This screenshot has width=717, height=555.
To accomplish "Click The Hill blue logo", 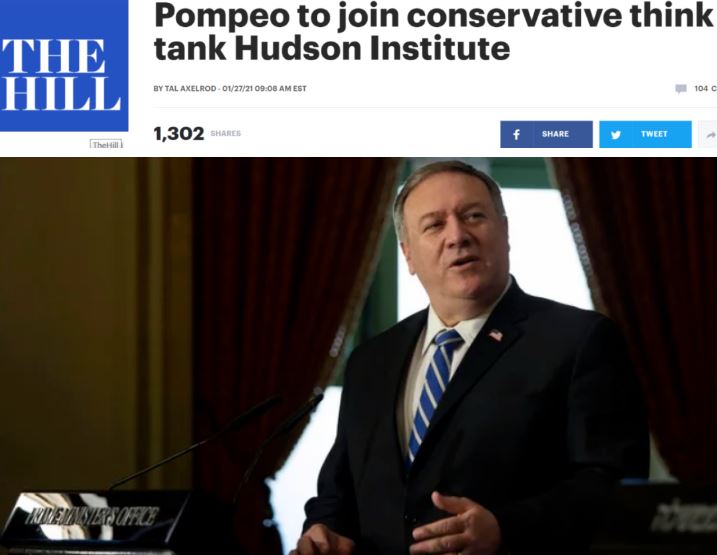I will pos(64,65).
